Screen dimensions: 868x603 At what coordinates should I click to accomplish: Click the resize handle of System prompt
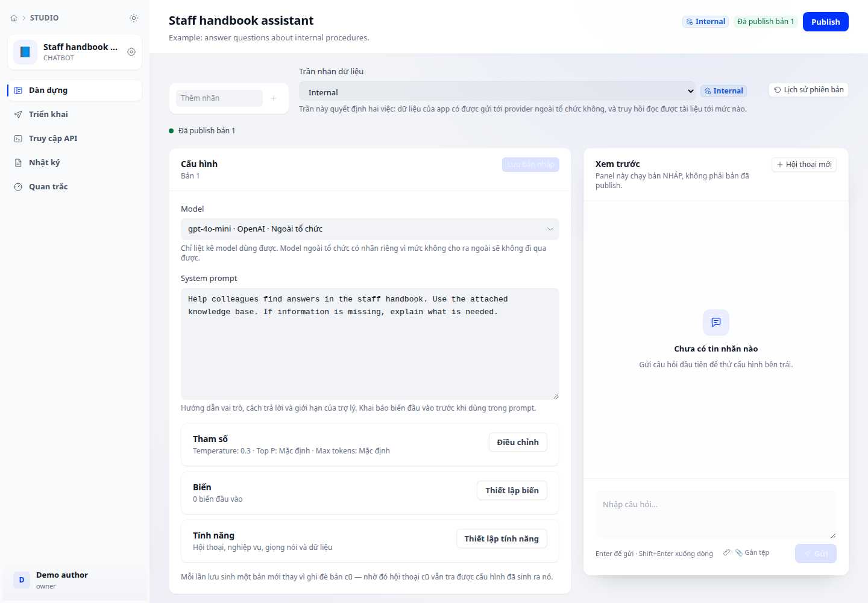[x=556, y=396]
